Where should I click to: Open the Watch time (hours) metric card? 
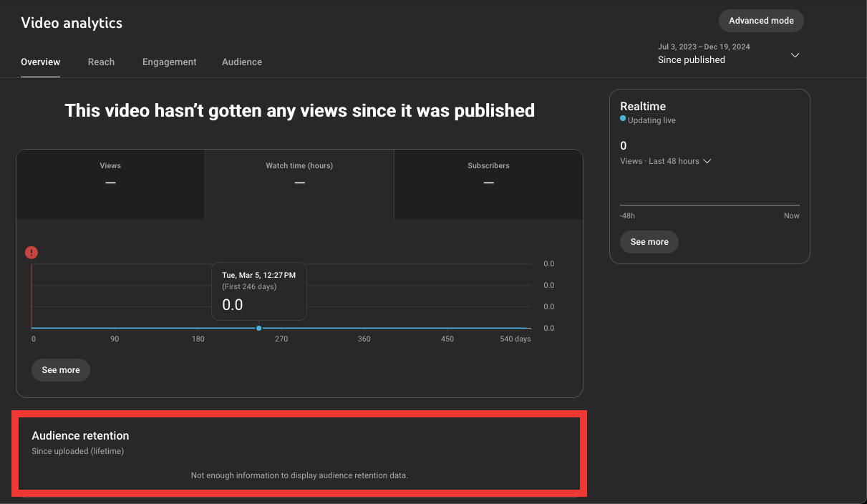point(299,183)
